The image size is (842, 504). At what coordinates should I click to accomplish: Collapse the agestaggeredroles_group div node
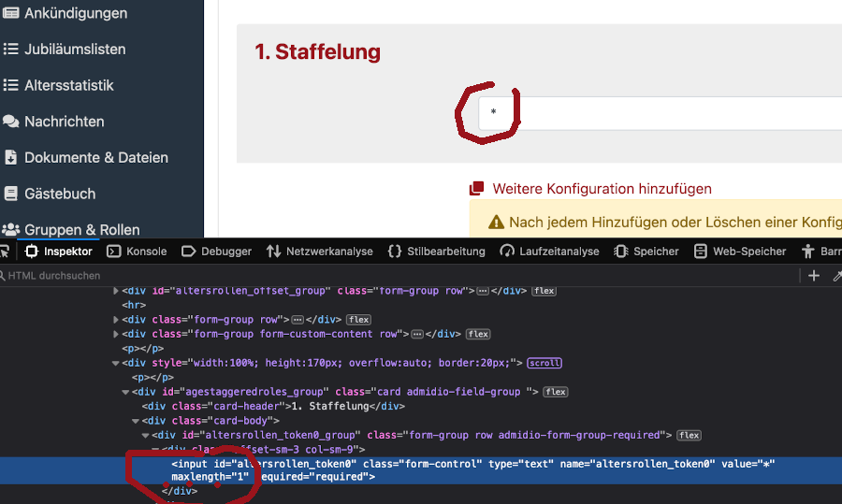click(125, 392)
